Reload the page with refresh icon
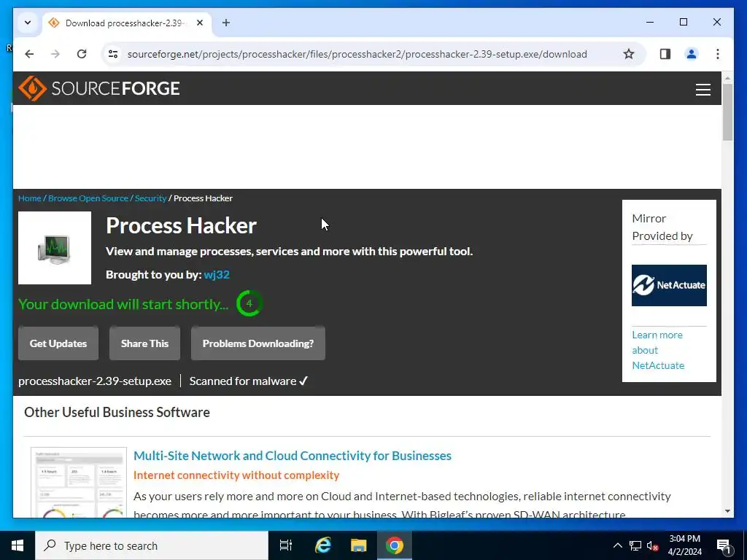 click(82, 54)
